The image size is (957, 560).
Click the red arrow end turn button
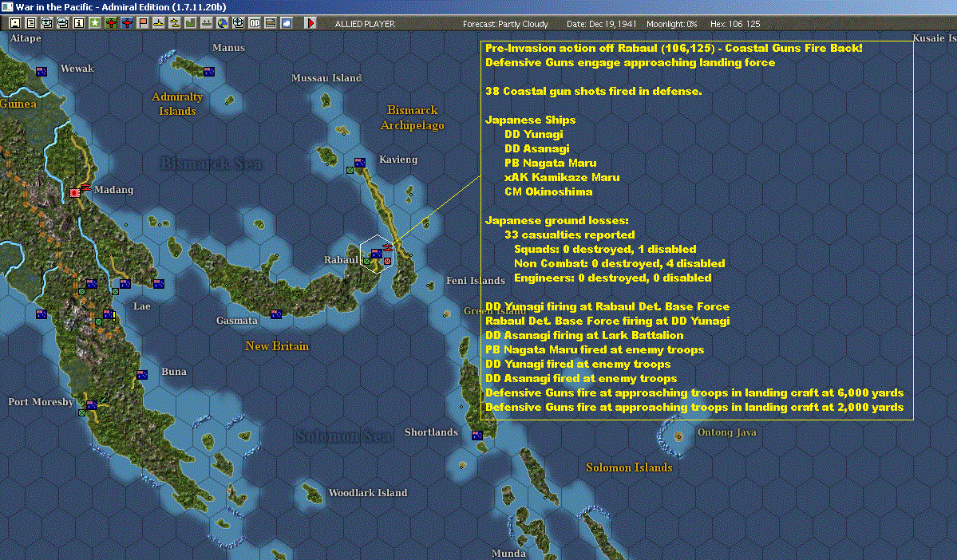[310, 23]
